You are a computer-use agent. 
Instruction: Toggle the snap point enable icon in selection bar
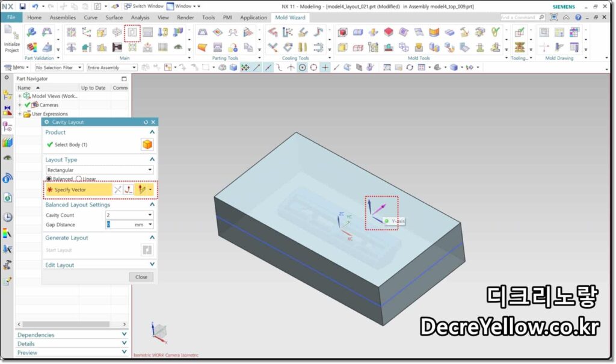click(245, 67)
